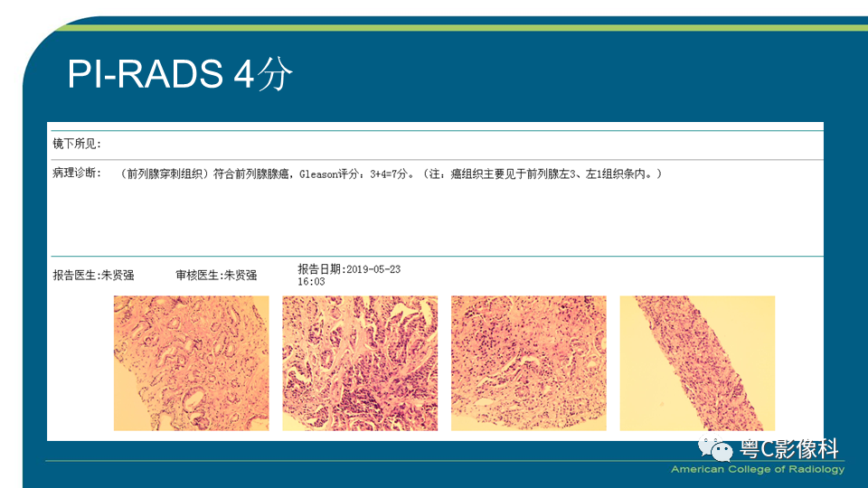Open the third histology image thumbnail

coord(529,363)
